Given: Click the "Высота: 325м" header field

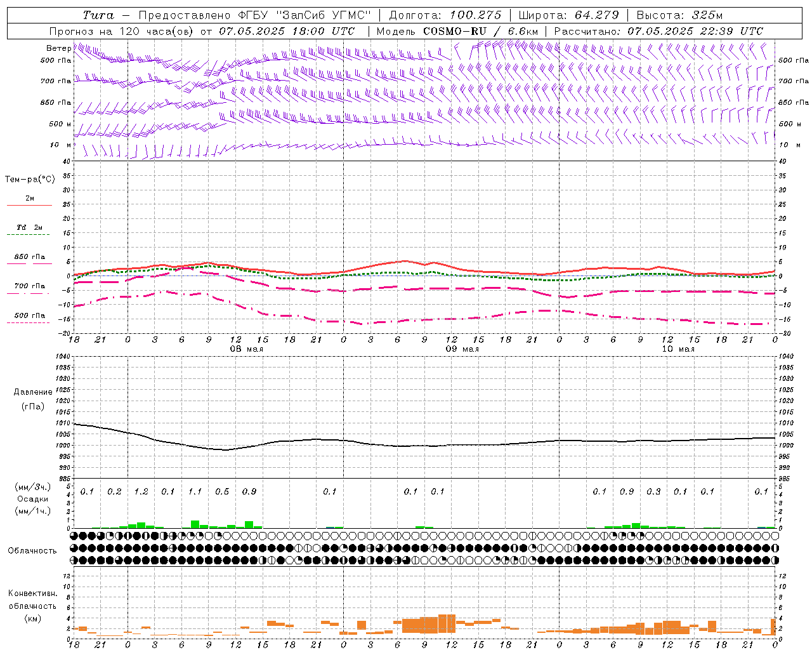Looking at the screenshot, I should [x=679, y=15].
